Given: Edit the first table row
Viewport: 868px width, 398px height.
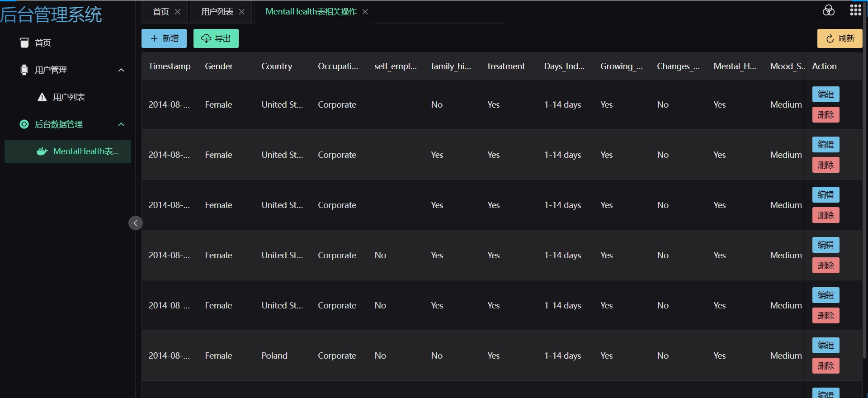Looking at the screenshot, I should pos(826,95).
